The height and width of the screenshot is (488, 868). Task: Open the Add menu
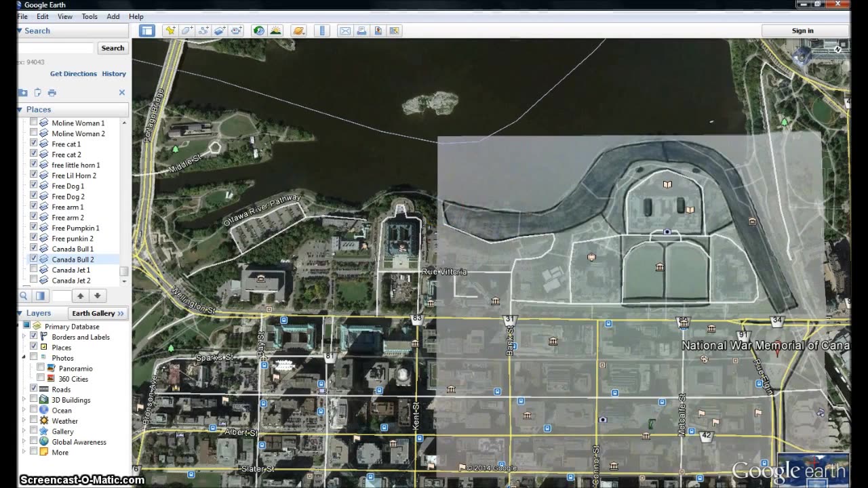click(113, 16)
